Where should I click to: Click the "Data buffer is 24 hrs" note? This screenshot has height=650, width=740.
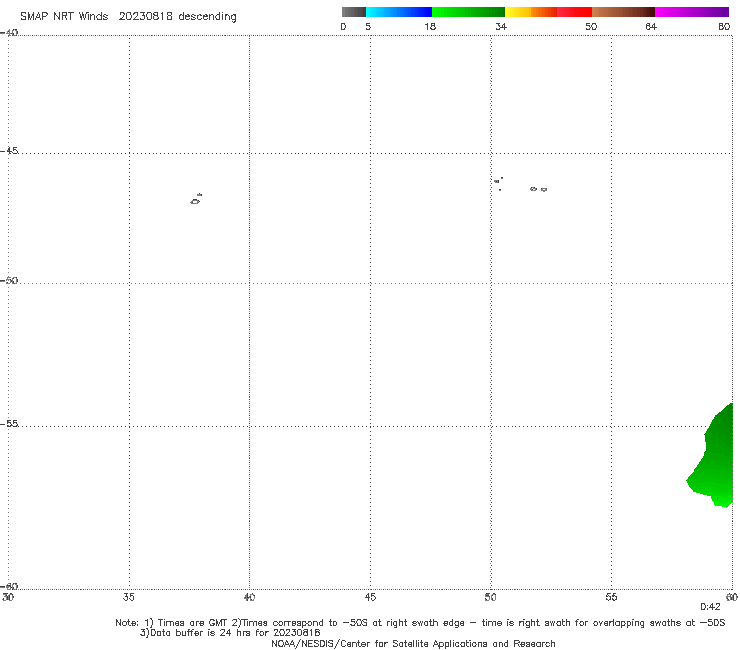[x=230, y=633]
